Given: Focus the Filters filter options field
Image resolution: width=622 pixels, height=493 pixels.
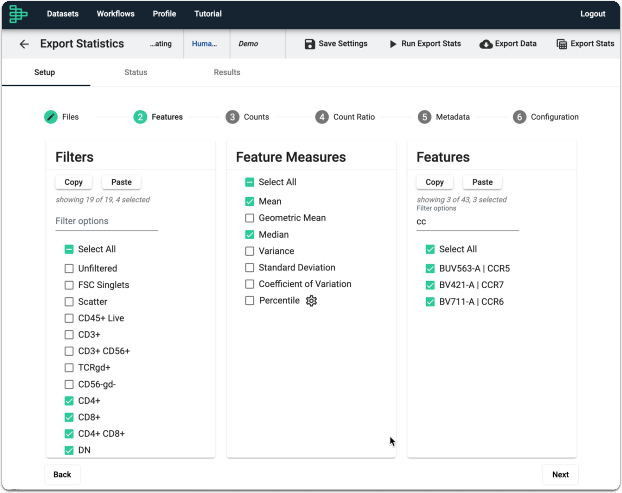Looking at the screenshot, I should coord(107,221).
